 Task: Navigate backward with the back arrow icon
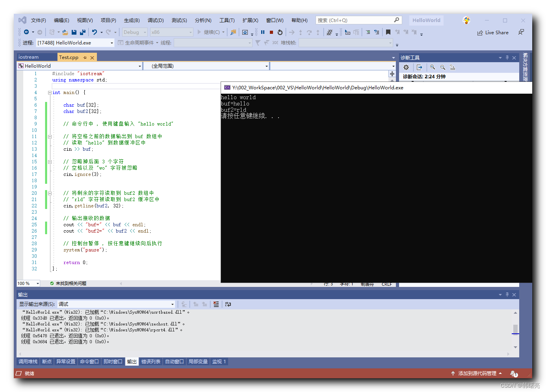(x=26, y=32)
